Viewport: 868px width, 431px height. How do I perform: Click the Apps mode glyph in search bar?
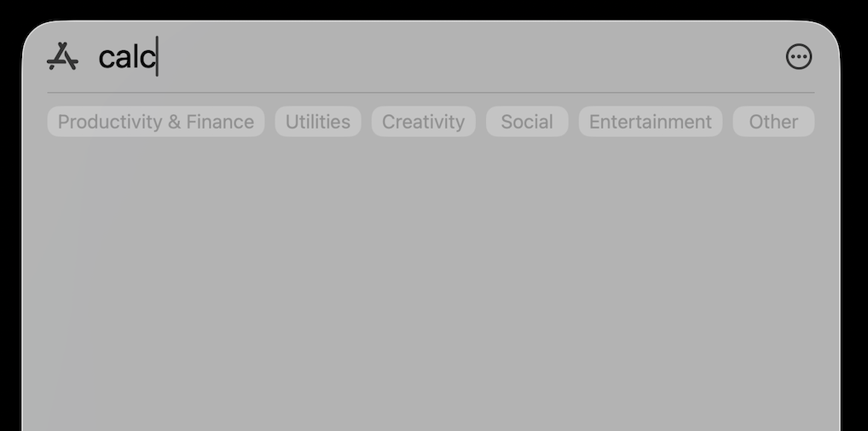(x=62, y=56)
